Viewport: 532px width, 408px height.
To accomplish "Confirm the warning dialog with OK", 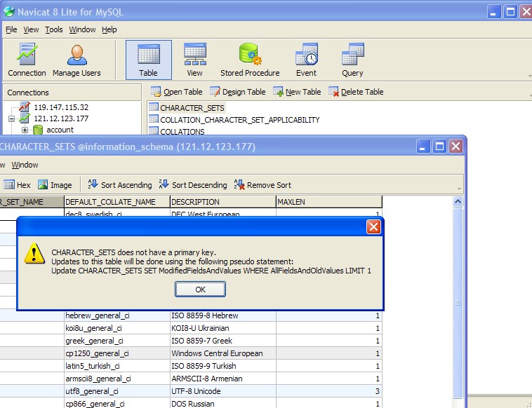I will tap(200, 290).
